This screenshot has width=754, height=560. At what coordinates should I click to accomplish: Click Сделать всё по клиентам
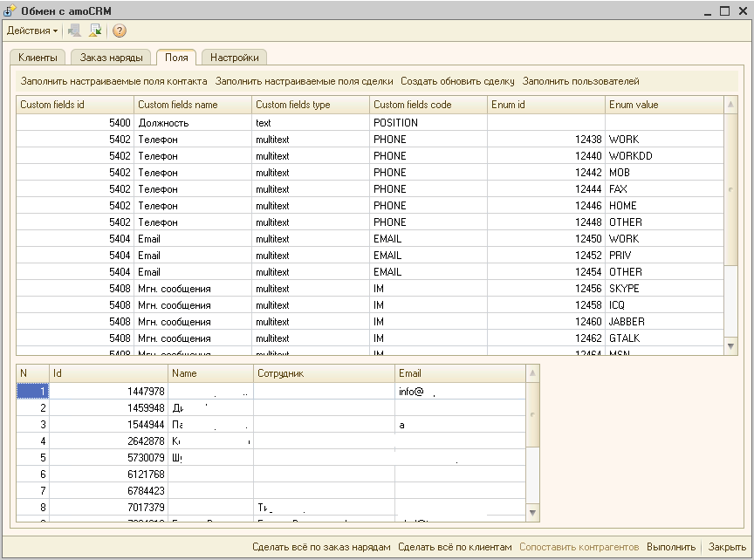click(x=455, y=547)
